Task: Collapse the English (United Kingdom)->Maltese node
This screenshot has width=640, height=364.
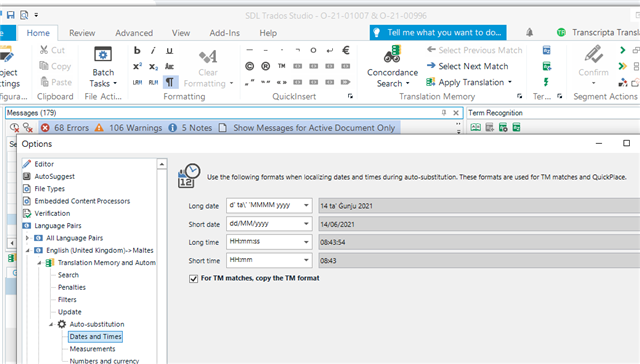Action: tap(27, 250)
